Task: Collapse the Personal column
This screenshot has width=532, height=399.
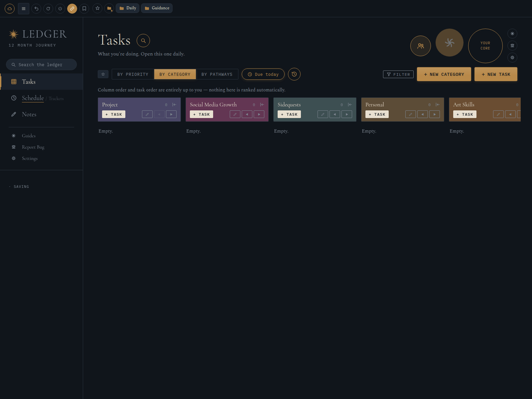Action: (438, 104)
